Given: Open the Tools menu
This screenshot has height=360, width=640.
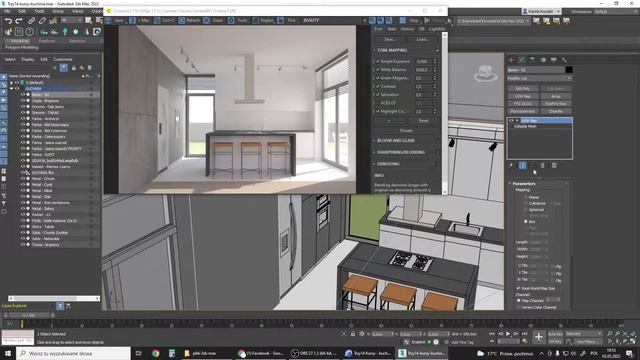Looking at the screenshot, I should (x=39, y=11).
